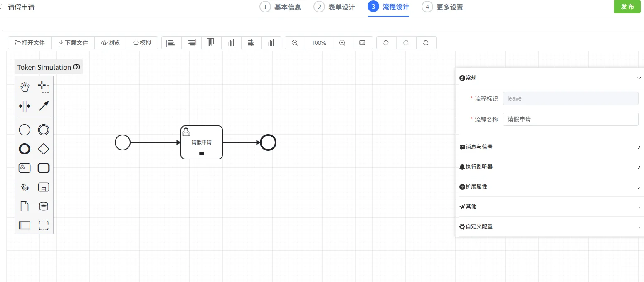Click the green 发布 button

pos(627,7)
